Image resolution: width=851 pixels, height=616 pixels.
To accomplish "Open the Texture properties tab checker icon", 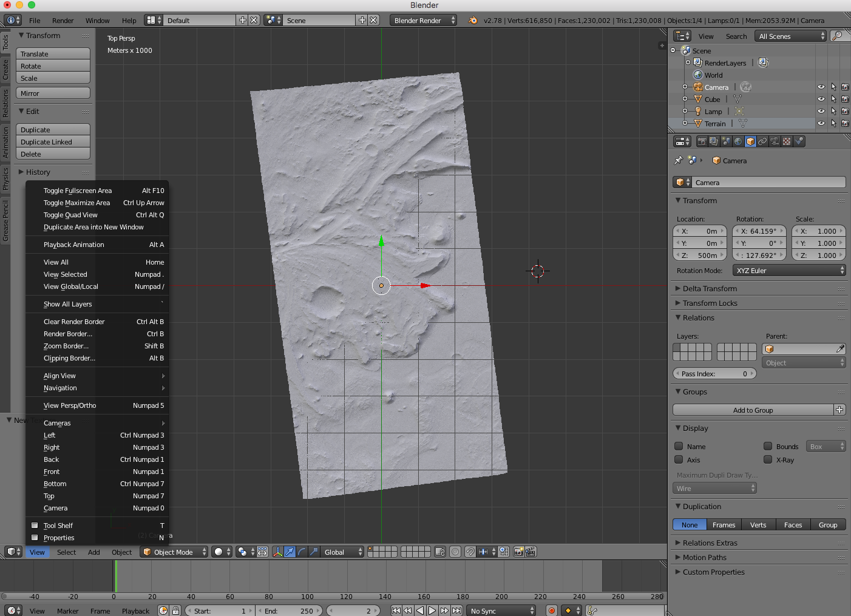I will coord(787,141).
